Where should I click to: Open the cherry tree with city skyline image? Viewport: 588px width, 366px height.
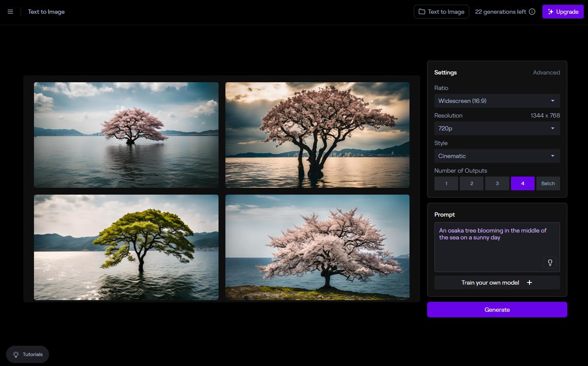(x=317, y=135)
